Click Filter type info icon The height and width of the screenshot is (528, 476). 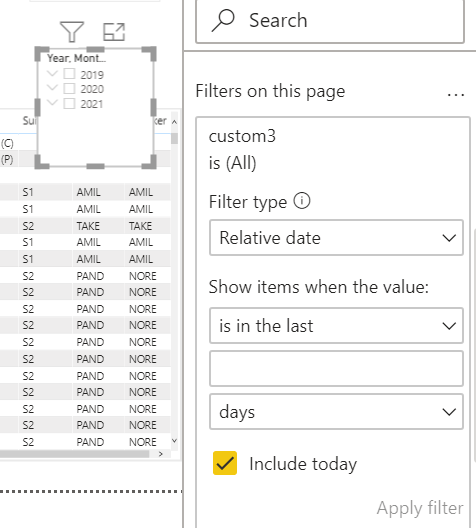302,201
